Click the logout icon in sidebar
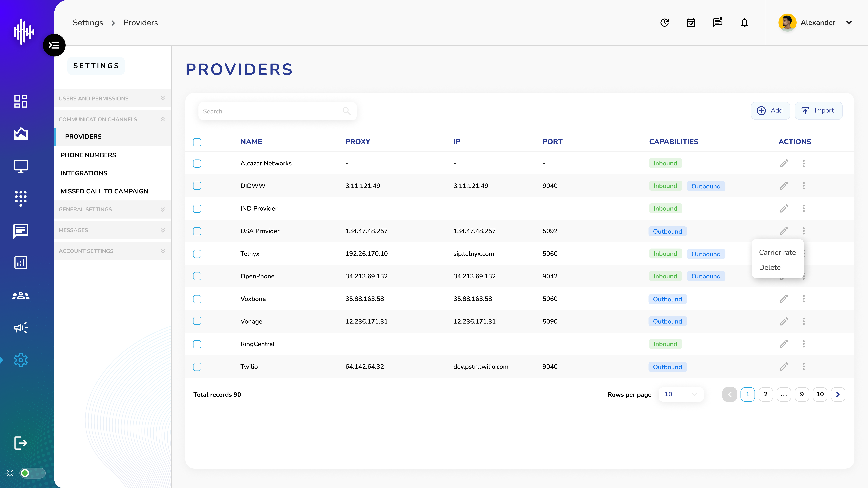868x488 pixels. coord(20,443)
